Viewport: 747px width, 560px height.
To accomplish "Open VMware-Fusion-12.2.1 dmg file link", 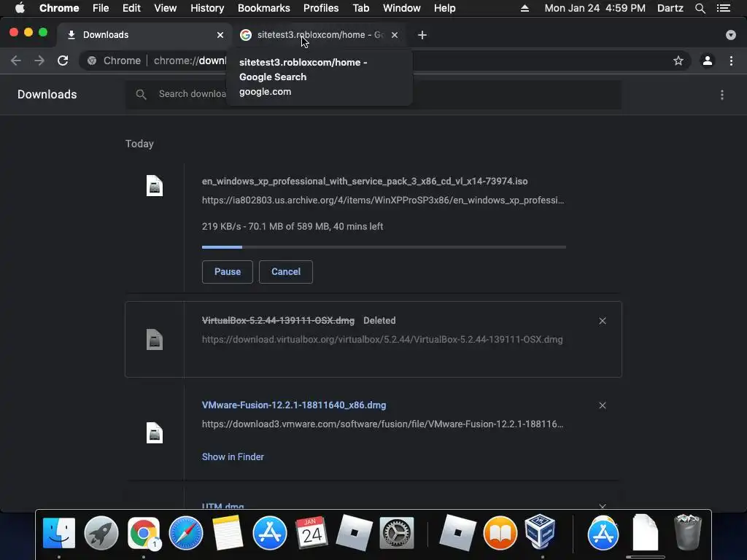I will pos(294,405).
